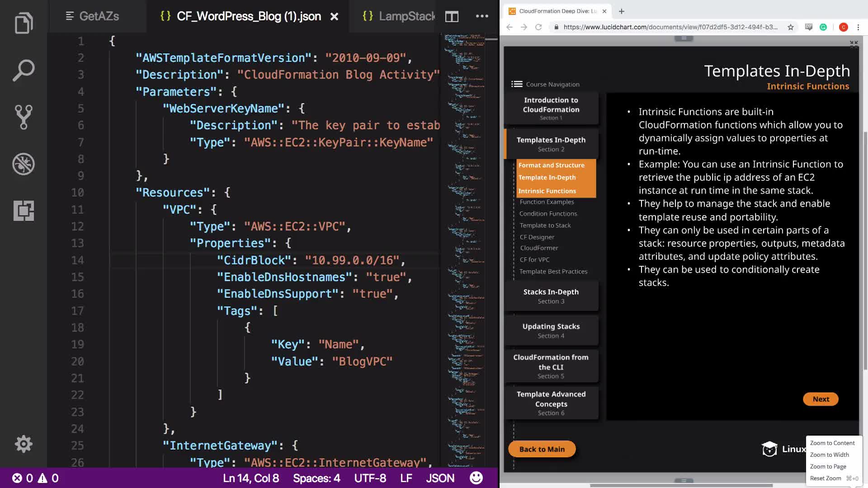Open the Debug panel icon
The image size is (868, 488).
24,164
